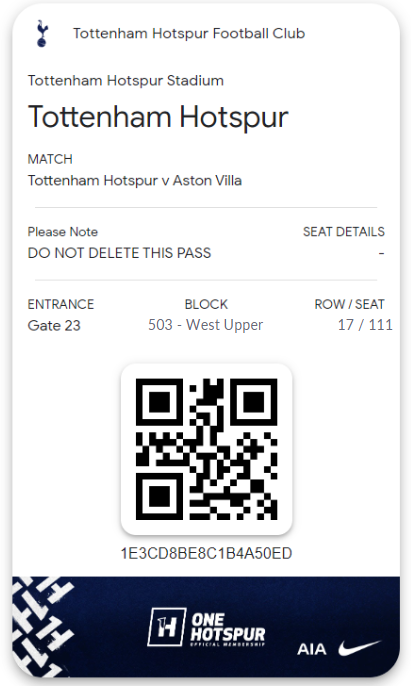Click the MATCH label

pos(50,159)
